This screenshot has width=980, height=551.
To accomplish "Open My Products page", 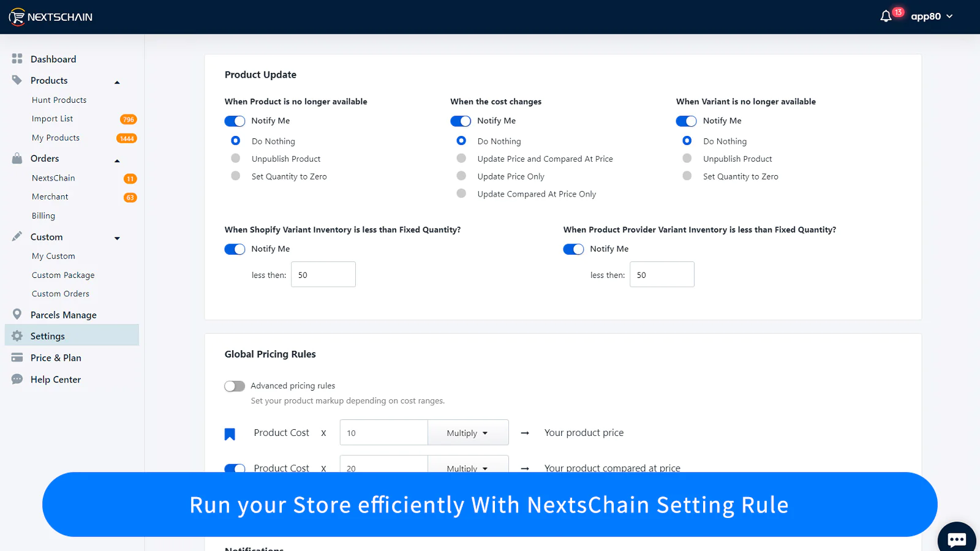I will (56, 138).
